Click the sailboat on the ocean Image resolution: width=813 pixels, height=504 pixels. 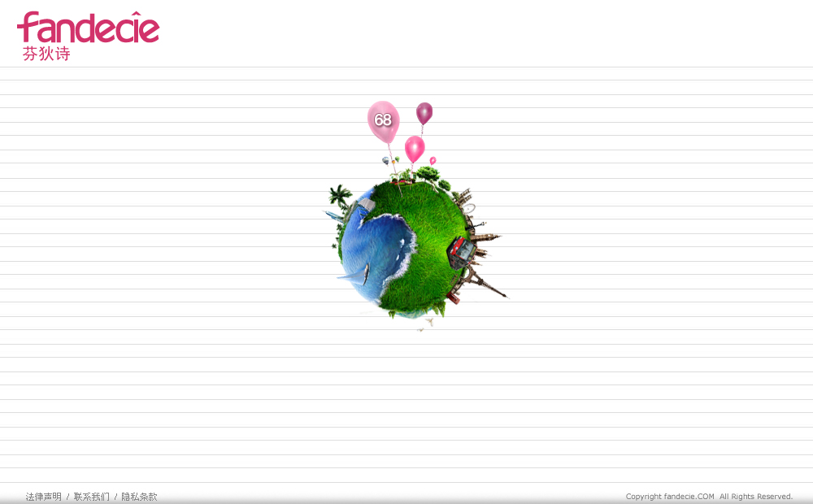click(x=354, y=274)
